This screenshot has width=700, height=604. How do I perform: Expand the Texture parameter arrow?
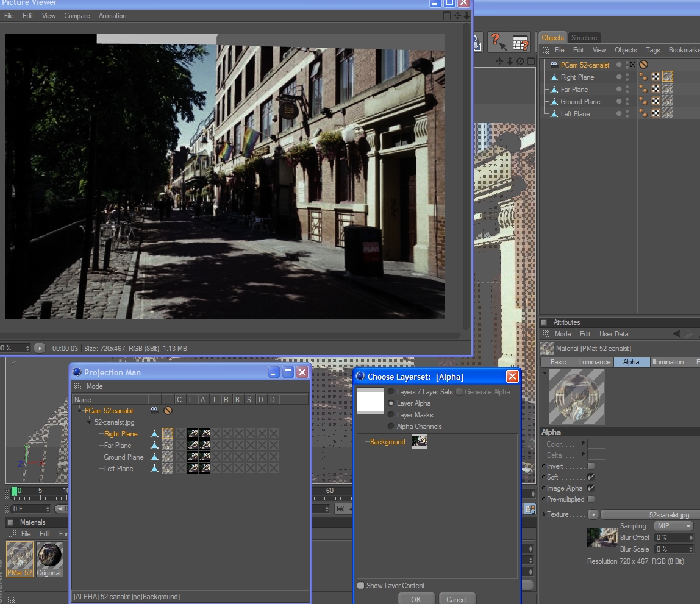(545, 514)
